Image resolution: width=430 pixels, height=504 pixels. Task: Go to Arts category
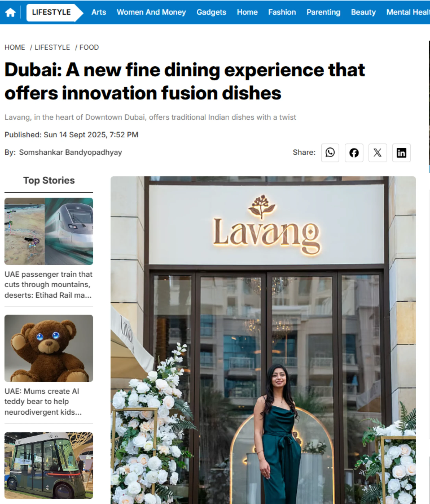99,12
